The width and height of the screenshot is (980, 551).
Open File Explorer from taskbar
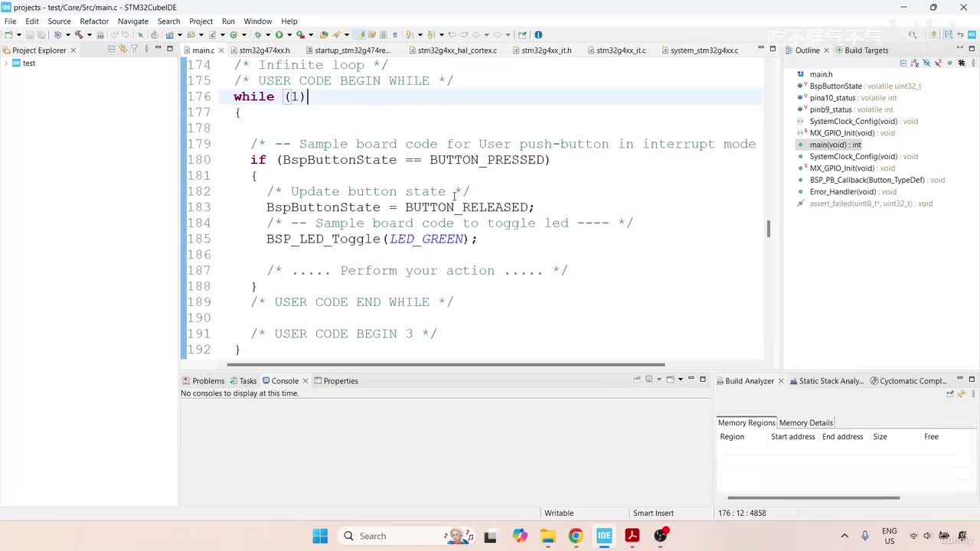547,536
